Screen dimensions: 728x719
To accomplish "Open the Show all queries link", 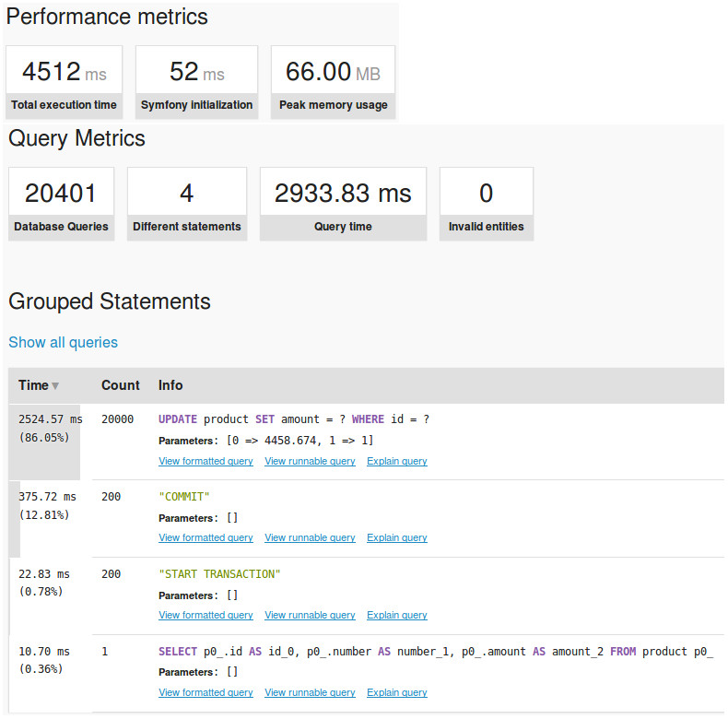I will 64,342.
